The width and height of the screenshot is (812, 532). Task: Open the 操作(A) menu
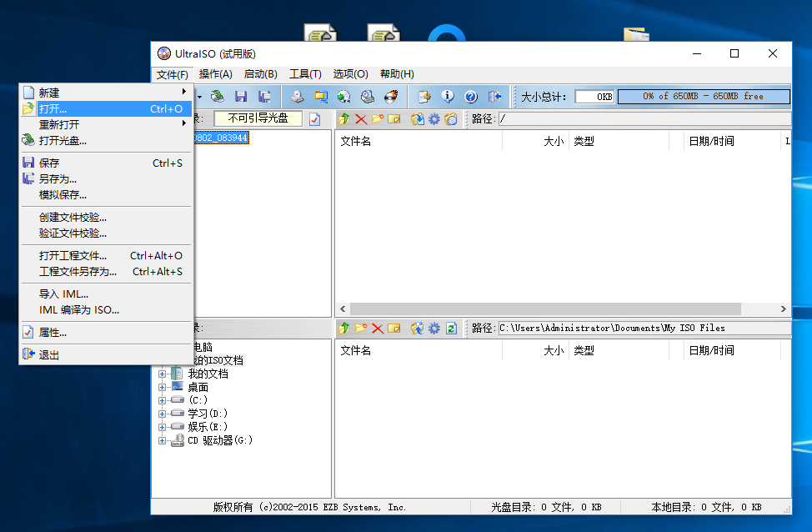tap(215, 74)
